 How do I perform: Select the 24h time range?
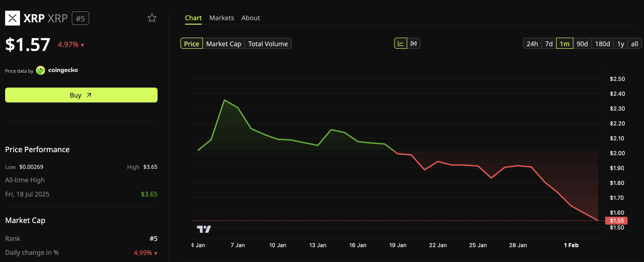pyautogui.click(x=532, y=43)
